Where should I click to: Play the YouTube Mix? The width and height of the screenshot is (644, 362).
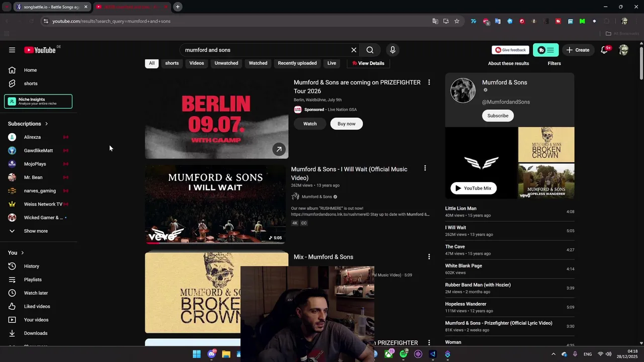coord(473,188)
